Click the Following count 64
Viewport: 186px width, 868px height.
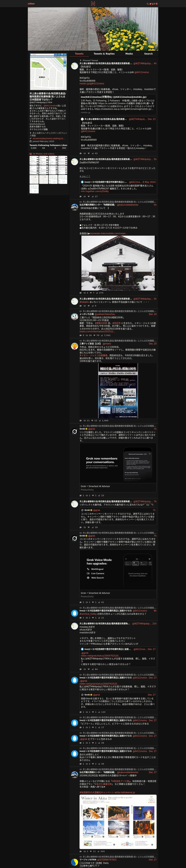[x=44, y=148]
